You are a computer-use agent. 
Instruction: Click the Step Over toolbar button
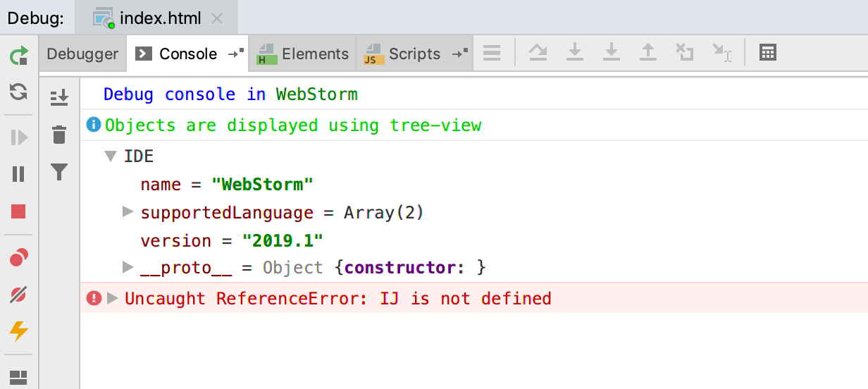(538, 53)
